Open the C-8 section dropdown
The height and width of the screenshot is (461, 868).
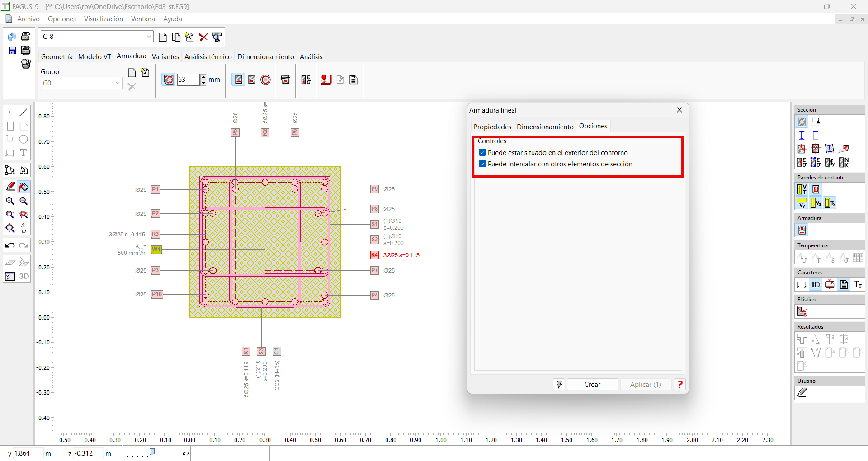149,37
